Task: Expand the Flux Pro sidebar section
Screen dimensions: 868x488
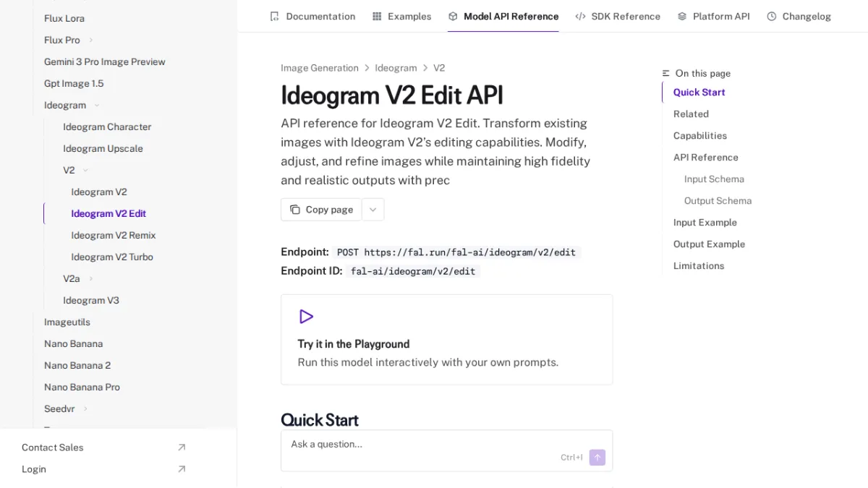Action: coord(91,40)
